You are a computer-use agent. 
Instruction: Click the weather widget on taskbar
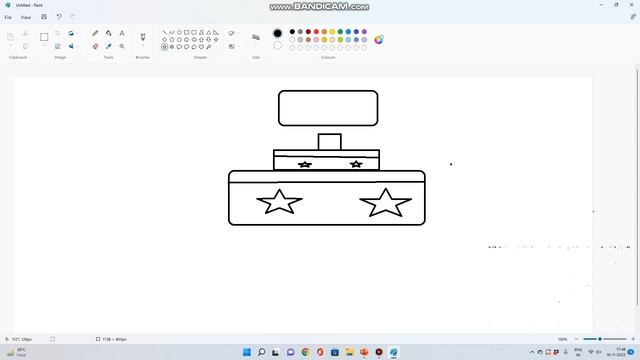pos(16,352)
